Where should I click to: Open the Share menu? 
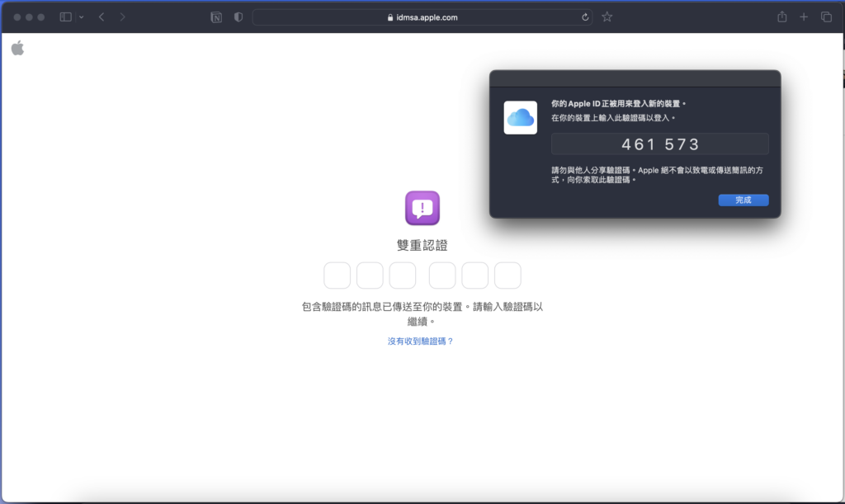782,16
